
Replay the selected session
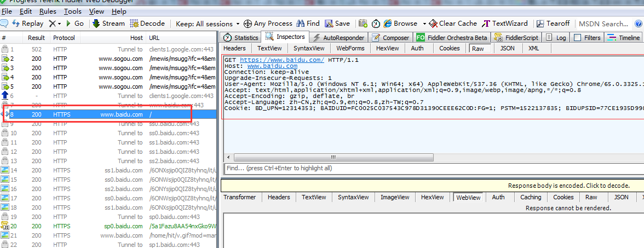27,24
